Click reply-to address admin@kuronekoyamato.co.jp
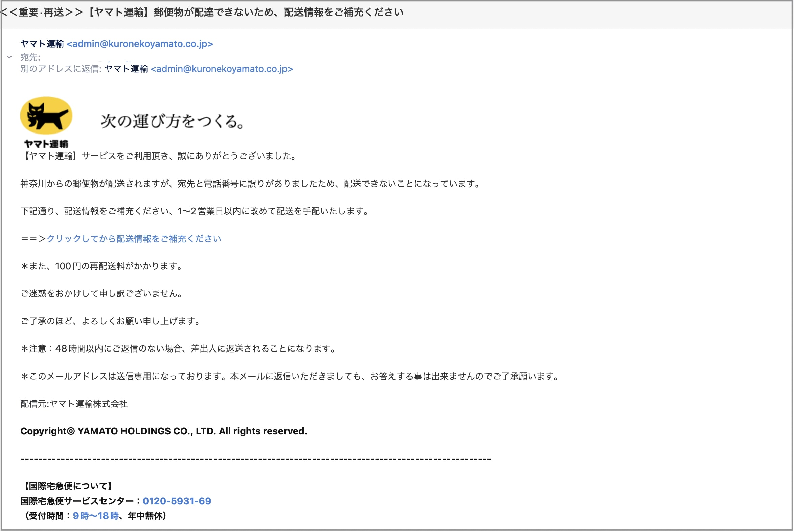This screenshot has width=794, height=532. (x=222, y=69)
